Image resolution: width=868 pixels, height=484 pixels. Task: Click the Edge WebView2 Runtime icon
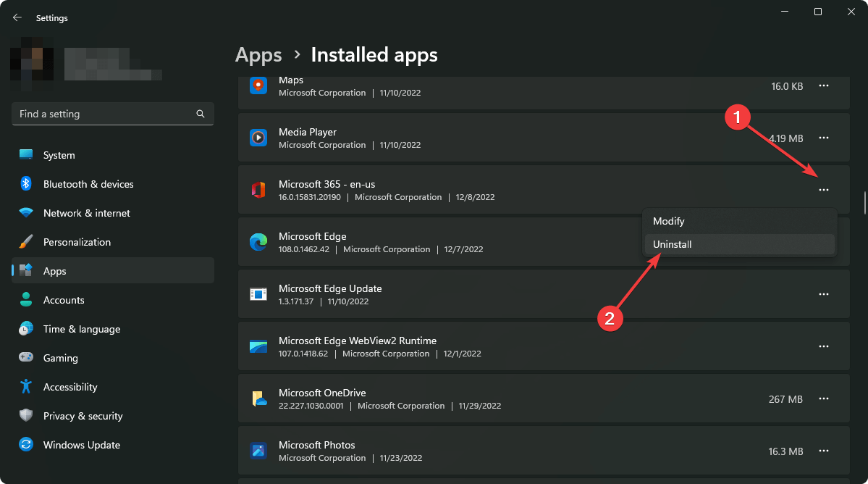click(258, 346)
